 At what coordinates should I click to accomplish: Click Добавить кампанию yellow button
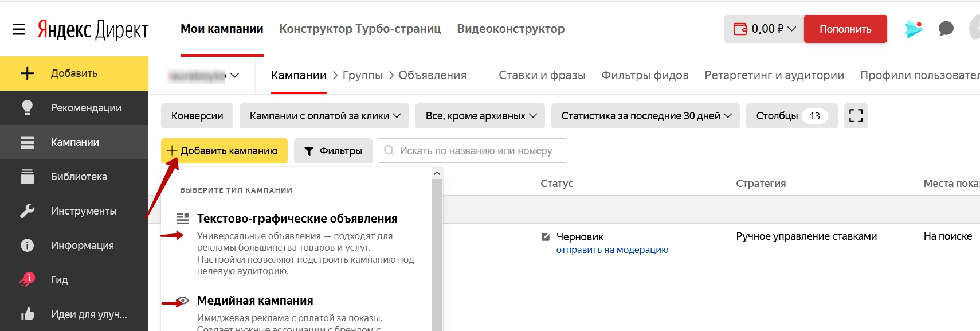click(x=224, y=151)
